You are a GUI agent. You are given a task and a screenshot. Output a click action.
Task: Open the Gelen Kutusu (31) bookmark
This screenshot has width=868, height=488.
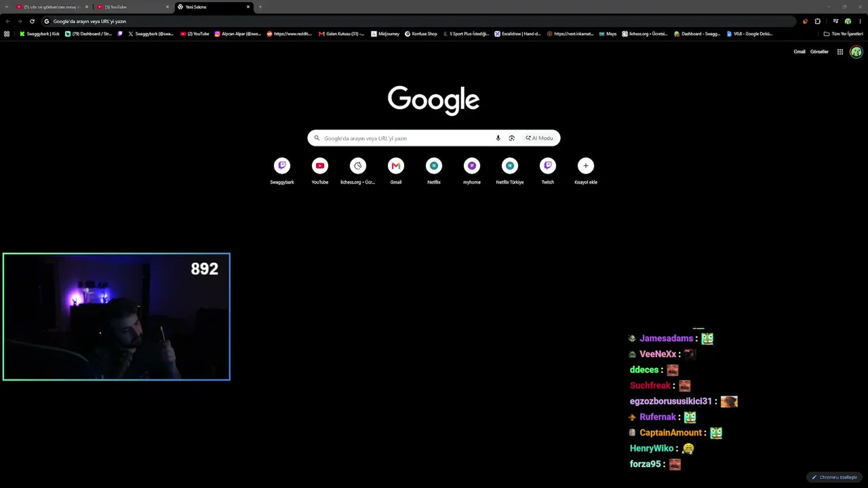(x=342, y=33)
